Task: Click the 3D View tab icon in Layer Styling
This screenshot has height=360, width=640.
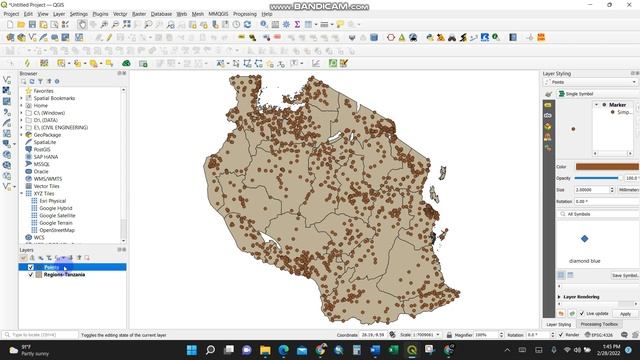Action: 548,127
